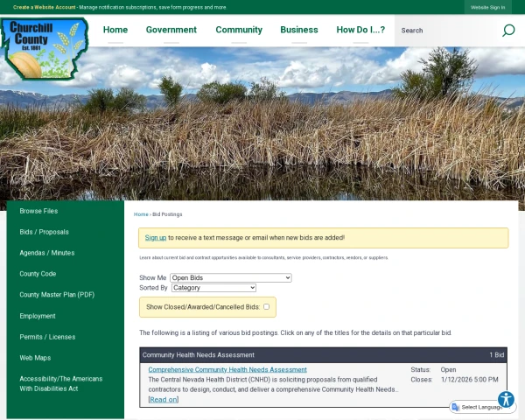
Task: Open Web Maps sidebar link
Action: pyautogui.click(x=35, y=358)
